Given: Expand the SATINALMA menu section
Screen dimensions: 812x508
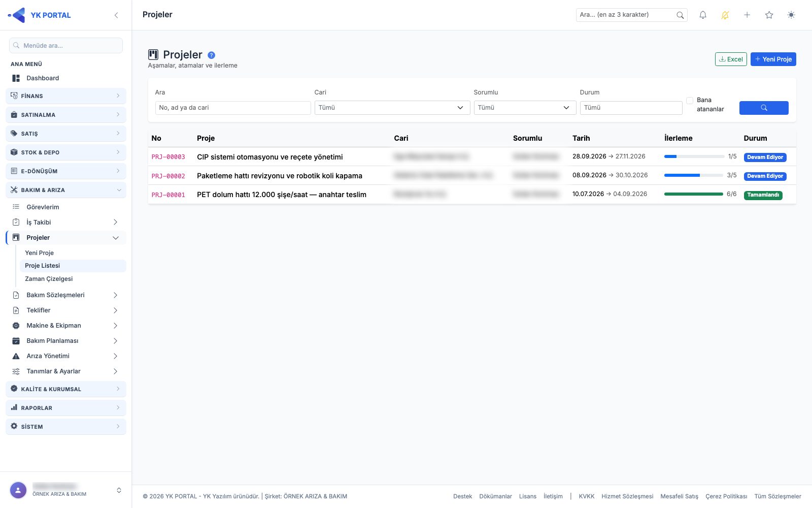Looking at the screenshot, I should pyautogui.click(x=66, y=115).
